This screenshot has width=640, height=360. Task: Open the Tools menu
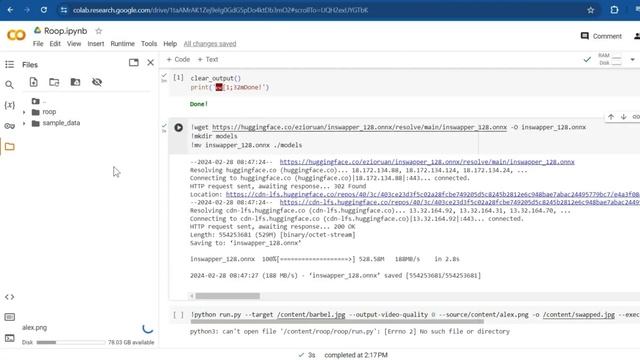click(149, 44)
